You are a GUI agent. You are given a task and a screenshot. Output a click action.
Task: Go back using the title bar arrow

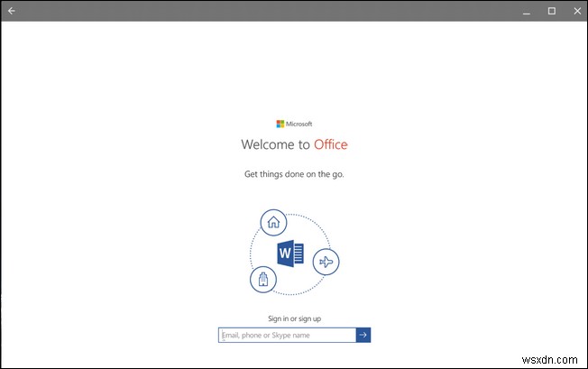11,11
